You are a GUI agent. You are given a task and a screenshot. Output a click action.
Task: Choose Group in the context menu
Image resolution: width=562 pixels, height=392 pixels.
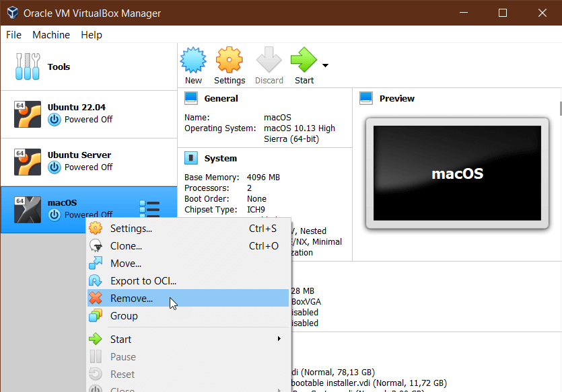coord(188,316)
